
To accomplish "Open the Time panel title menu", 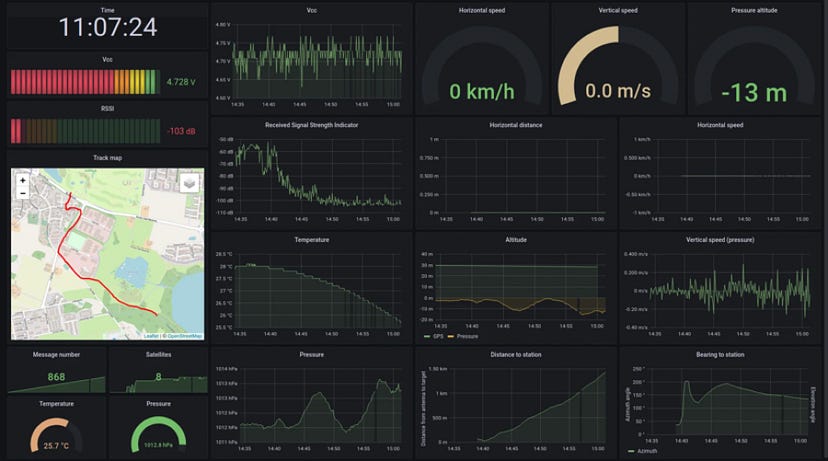I will pyautogui.click(x=107, y=10).
